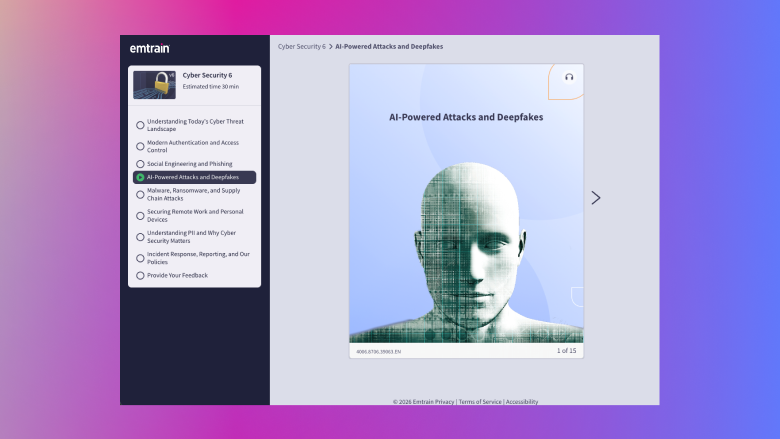Go to the next slide arrow
780x439 pixels.
[x=595, y=198]
